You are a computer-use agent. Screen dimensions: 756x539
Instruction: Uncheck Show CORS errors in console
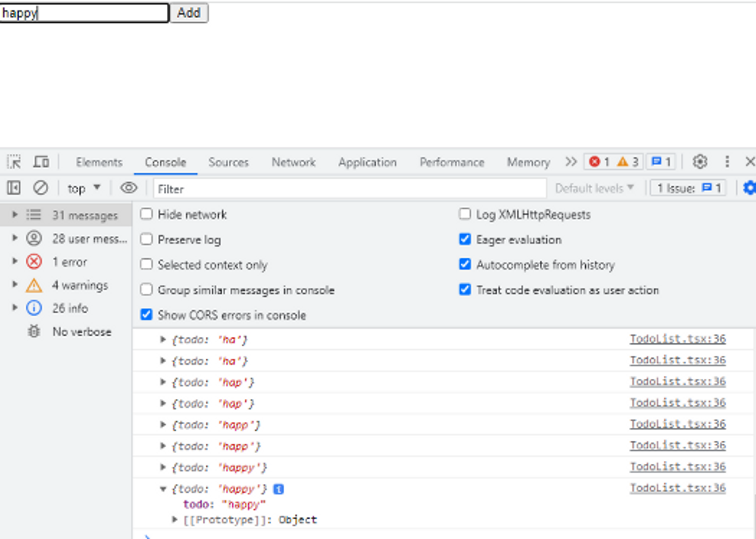[147, 315]
